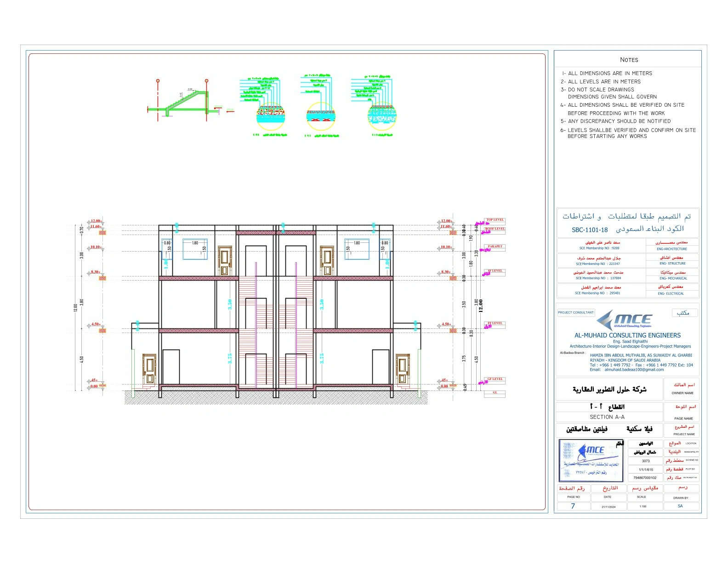Viewport: 728px width, 563px height.
Task: Click the upper left 1.80 window
Action: (195, 249)
